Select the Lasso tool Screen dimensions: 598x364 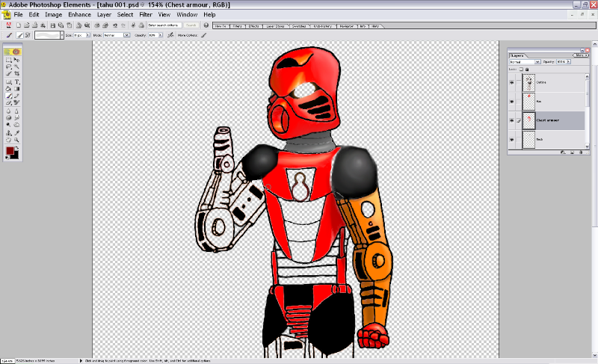(8, 67)
